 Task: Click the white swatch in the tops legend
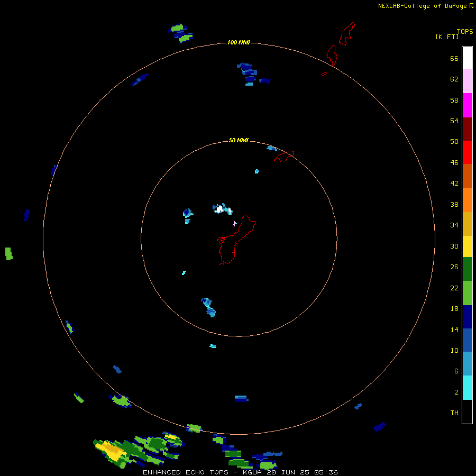pos(467,58)
